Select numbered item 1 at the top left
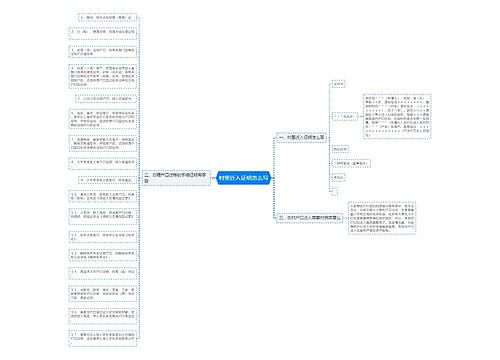The height and width of the screenshot is (360, 500). pyautogui.click(x=107, y=17)
